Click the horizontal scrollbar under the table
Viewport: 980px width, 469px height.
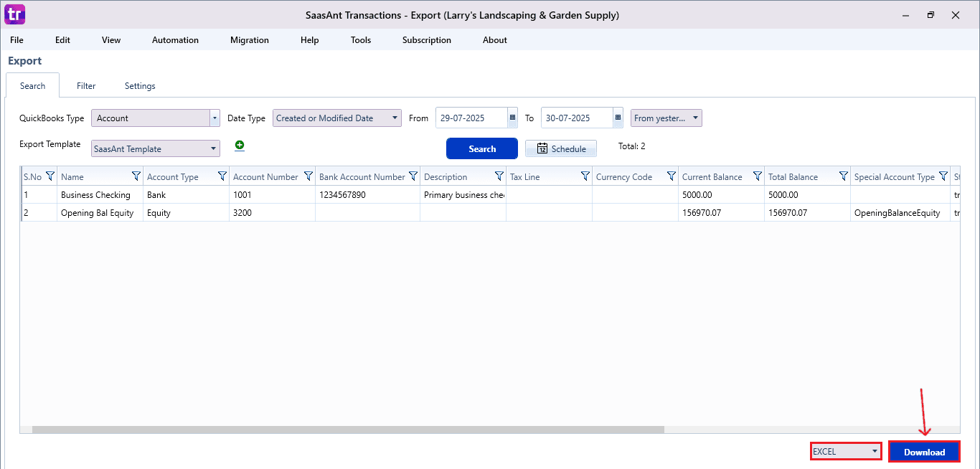(x=348, y=430)
